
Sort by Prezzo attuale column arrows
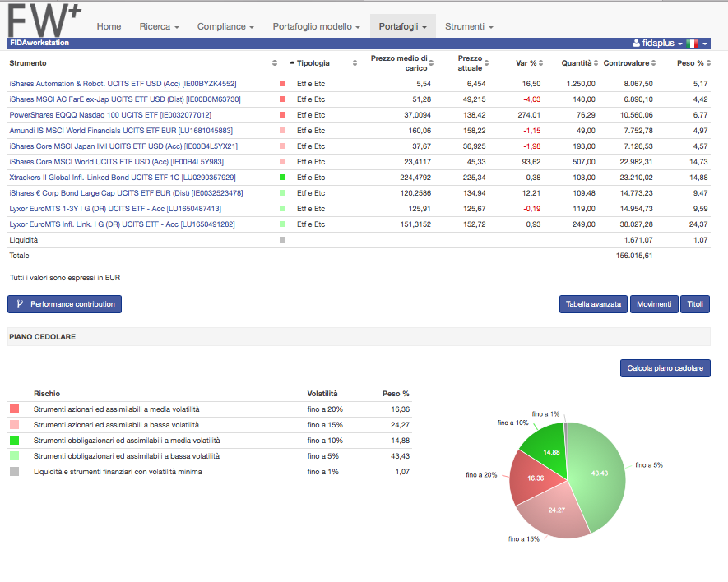[x=487, y=63]
